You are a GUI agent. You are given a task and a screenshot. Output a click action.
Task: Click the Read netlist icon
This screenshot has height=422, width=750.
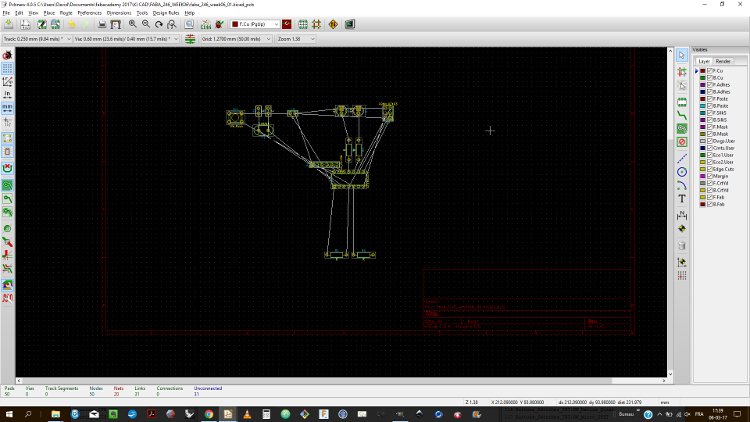click(x=206, y=24)
